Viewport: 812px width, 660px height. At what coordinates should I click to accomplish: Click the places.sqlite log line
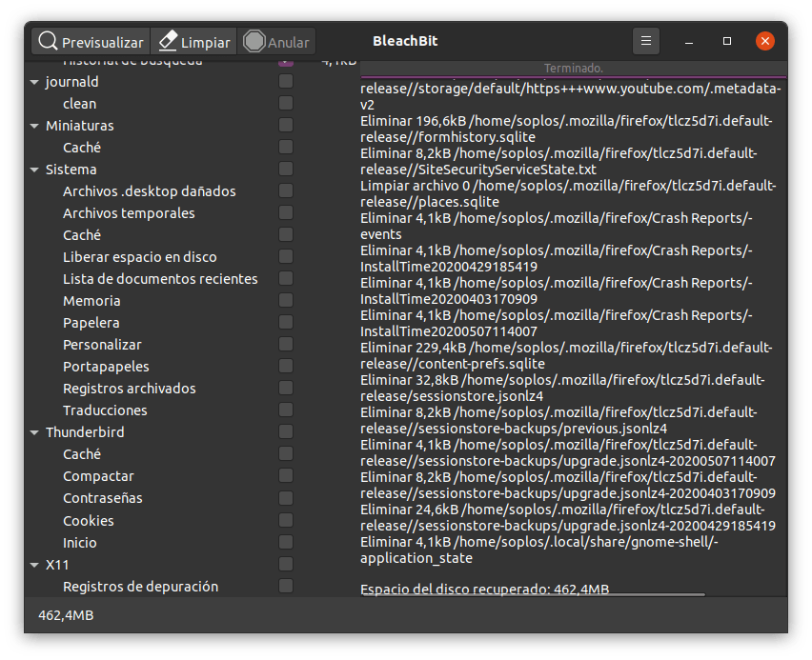click(x=568, y=193)
